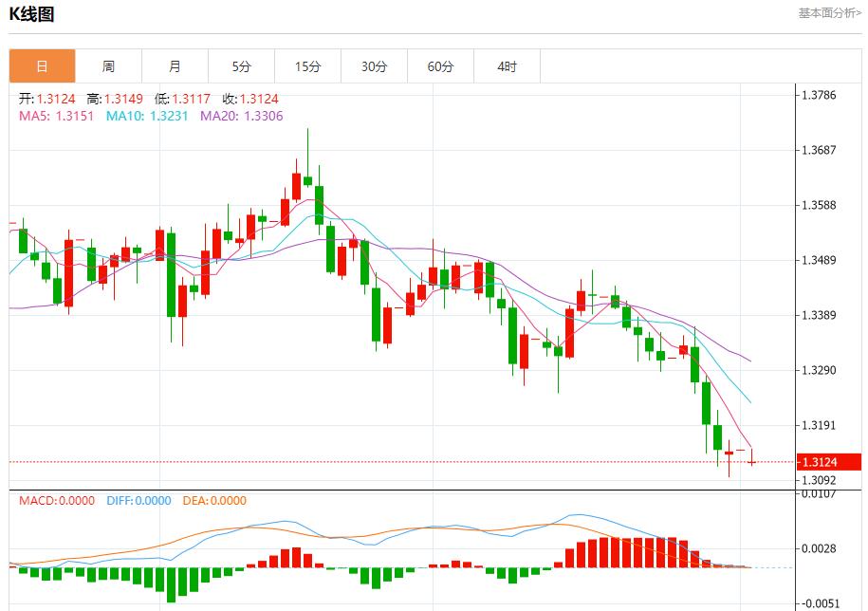Viewport: 868px width, 611px height.
Task: Select the 60分 interval tab
Action: click(x=439, y=65)
